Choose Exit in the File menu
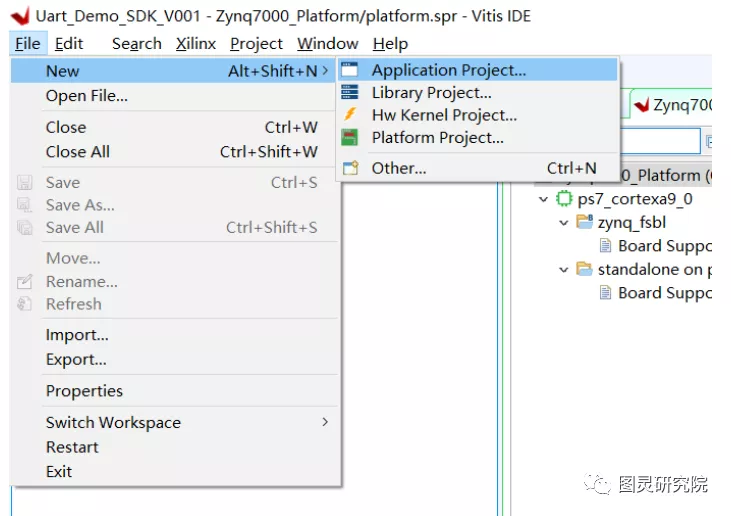731x516 pixels. tap(173, 471)
